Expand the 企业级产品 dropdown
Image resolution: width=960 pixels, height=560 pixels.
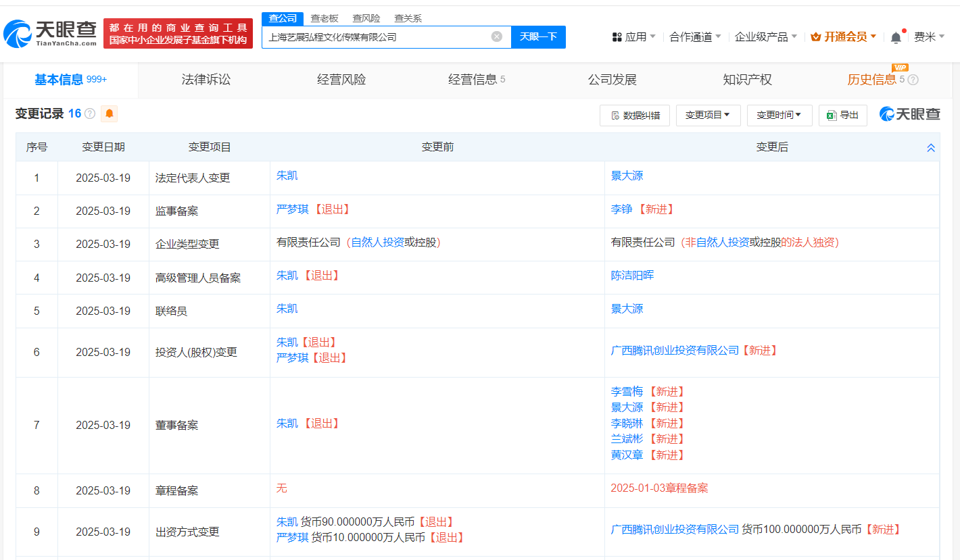(x=766, y=36)
